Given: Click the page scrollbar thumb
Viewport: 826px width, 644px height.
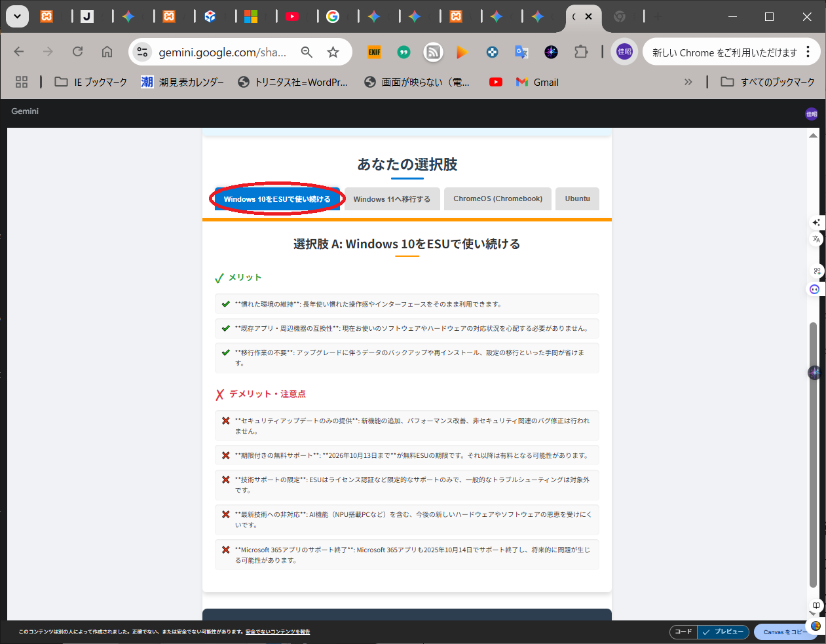Looking at the screenshot, I should coord(813,455).
